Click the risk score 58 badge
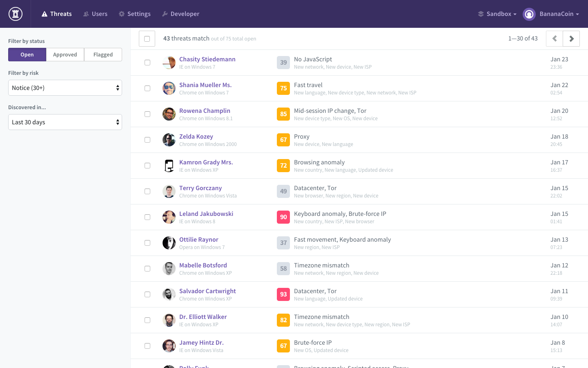 pyautogui.click(x=283, y=269)
